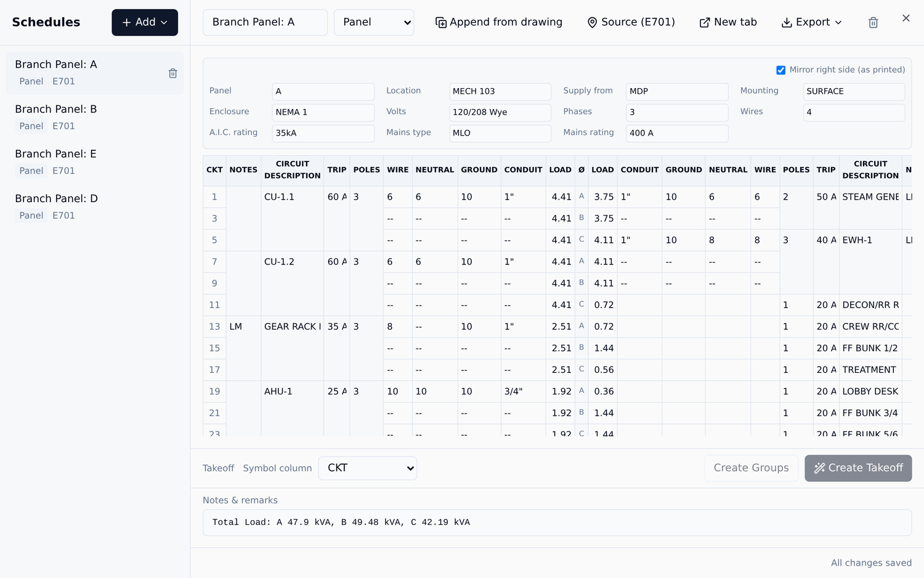Screen dimensions: 924x578
Task: Close the schedule editor panel
Action: click(x=906, y=18)
